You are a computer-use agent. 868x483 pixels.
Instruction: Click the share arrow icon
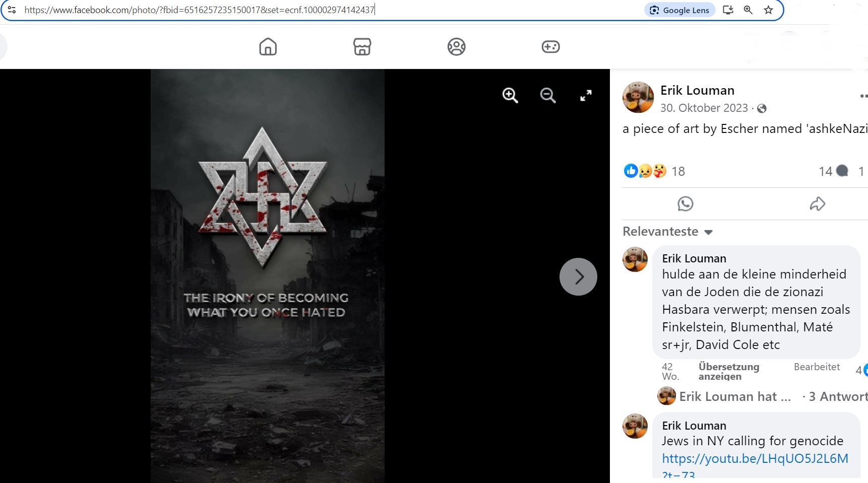817,203
